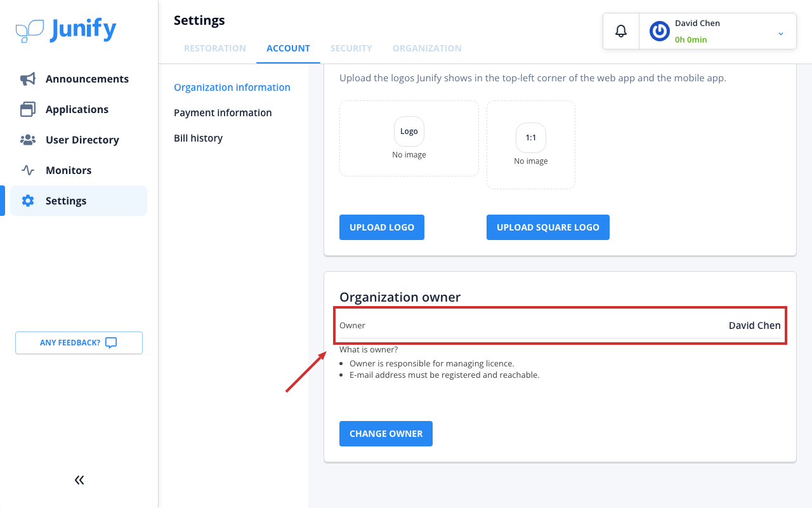Switch to the Restoration tab

point(215,48)
